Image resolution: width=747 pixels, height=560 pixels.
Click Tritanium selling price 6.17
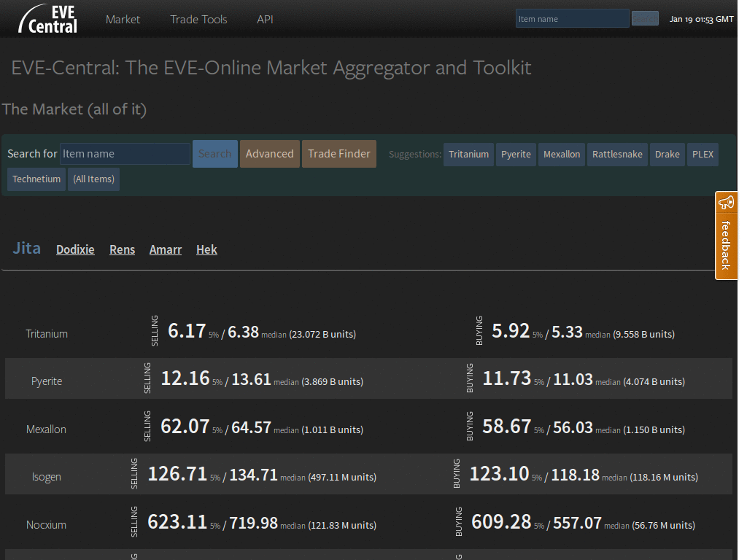coord(187,331)
